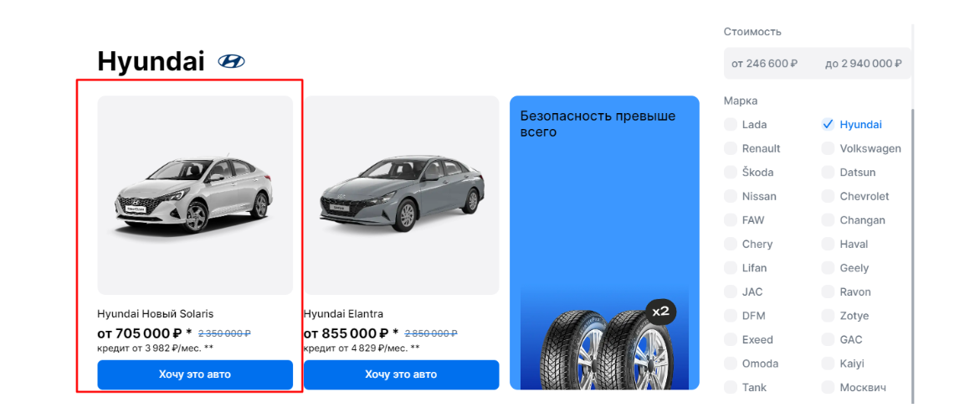Enable the Haval brand checkbox
Viewport: 980px width, 413px height.
[828, 244]
